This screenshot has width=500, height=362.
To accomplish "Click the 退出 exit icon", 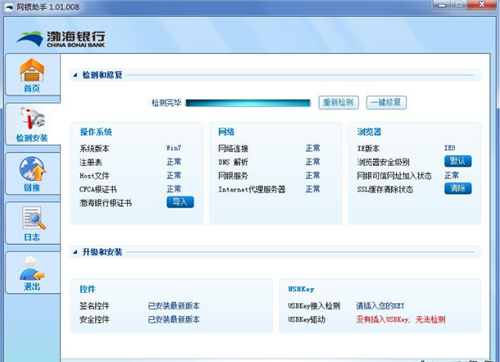I will (x=32, y=273).
